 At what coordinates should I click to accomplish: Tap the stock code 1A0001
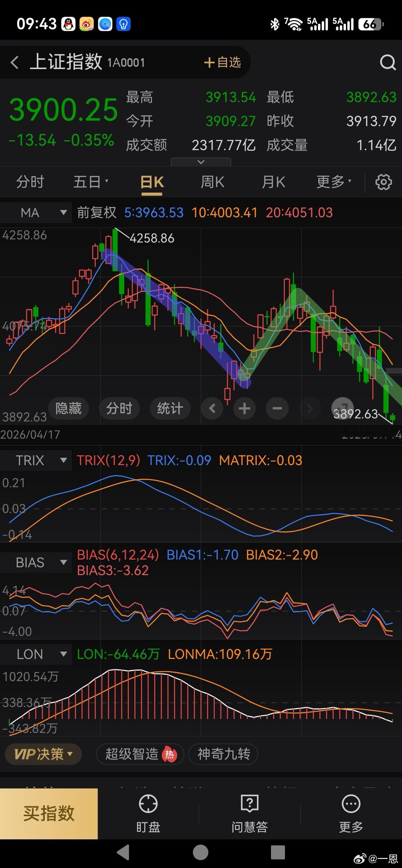(126, 63)
